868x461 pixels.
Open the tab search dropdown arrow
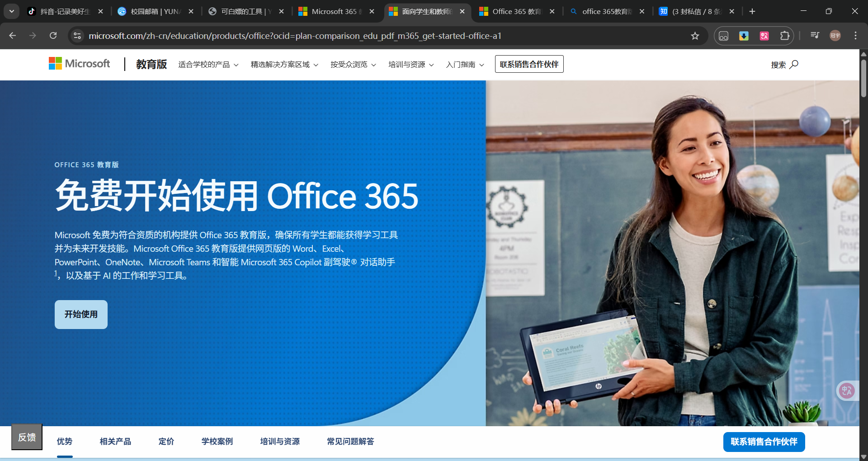click(x=11, y=11)
